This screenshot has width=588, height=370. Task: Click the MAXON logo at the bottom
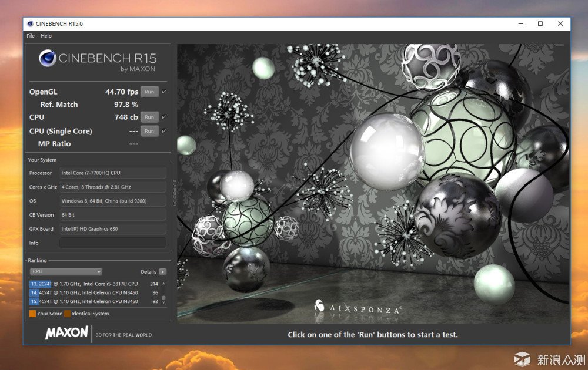[67, 332]
